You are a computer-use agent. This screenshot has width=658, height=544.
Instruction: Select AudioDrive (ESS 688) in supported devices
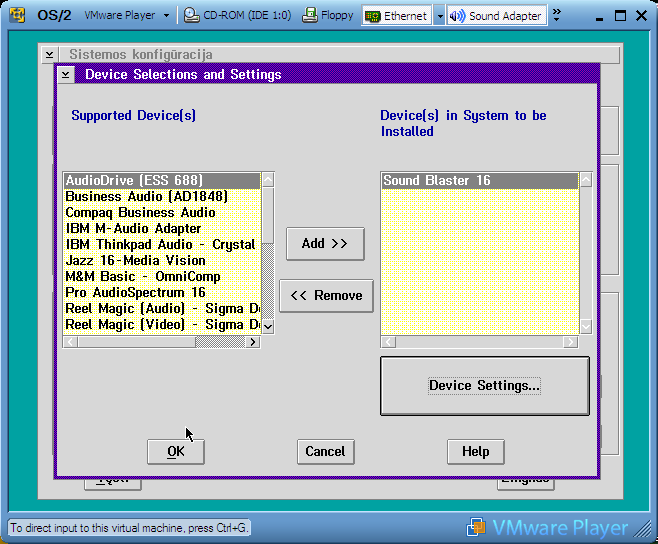tap(162, 180)
